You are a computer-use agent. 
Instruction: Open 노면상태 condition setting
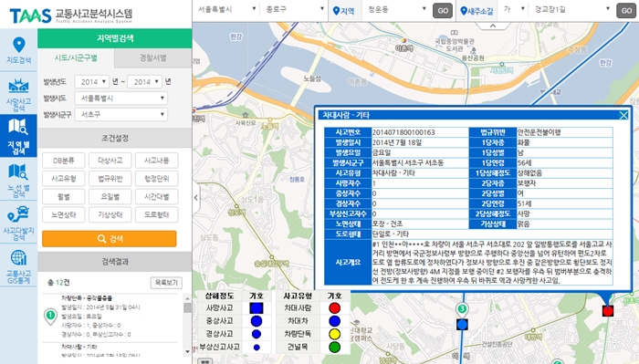64,214
